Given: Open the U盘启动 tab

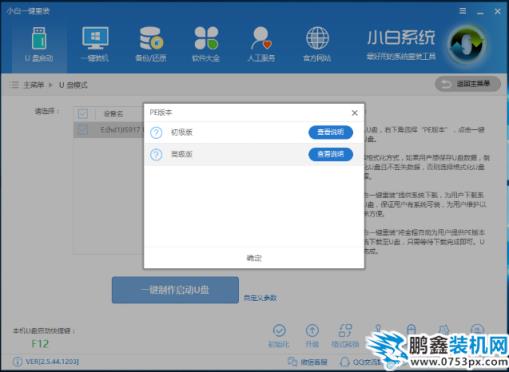Looking at the screenshot, I should [x=39, y=45].
